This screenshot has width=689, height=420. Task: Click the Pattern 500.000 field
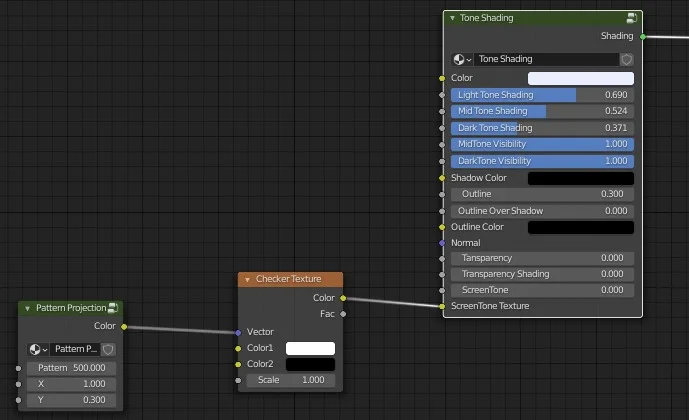tap(71, 368)
